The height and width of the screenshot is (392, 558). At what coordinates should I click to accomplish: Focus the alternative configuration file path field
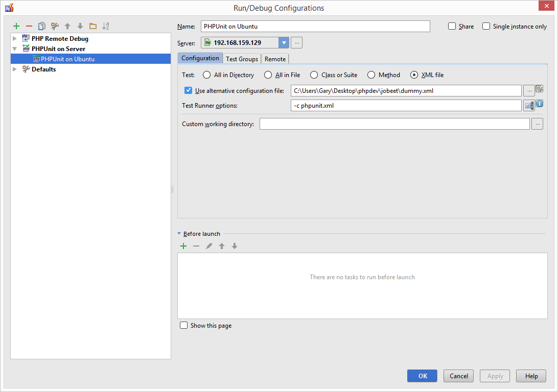406,91
